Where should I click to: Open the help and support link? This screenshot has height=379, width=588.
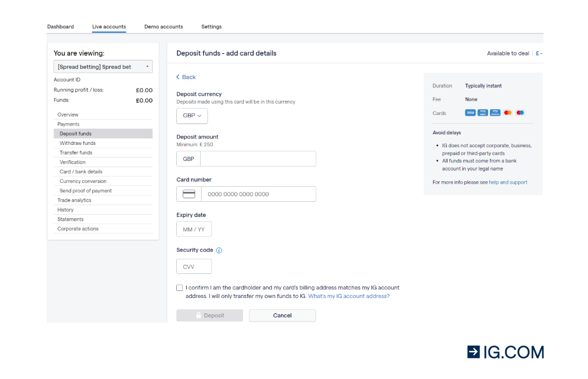508,182
